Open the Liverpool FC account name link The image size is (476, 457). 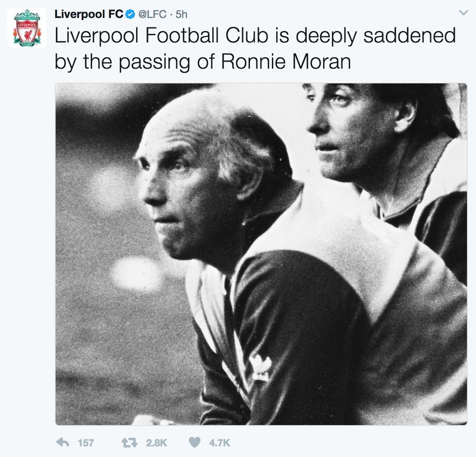click(x=89, y=14)
